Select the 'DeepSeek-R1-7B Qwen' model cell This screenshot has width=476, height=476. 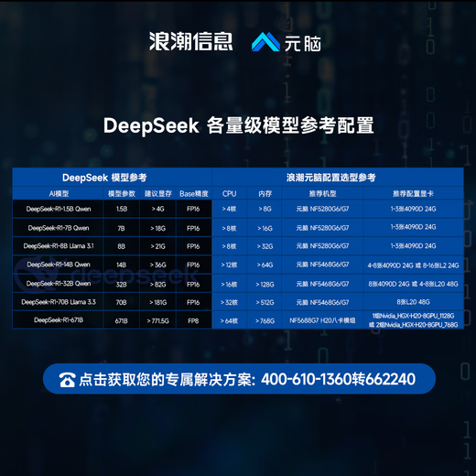pos(59,228)
